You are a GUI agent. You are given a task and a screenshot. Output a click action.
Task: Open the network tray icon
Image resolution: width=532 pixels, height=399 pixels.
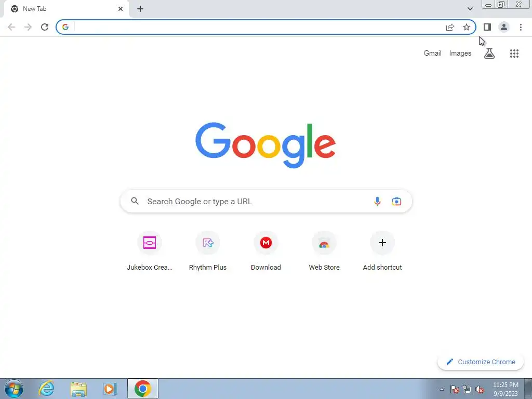point(467,389)
